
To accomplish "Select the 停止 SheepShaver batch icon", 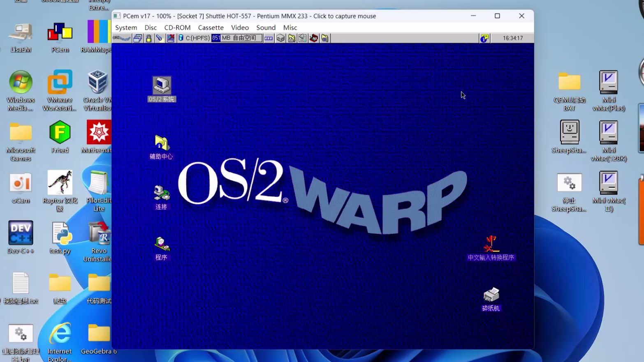I will point(570,192).
